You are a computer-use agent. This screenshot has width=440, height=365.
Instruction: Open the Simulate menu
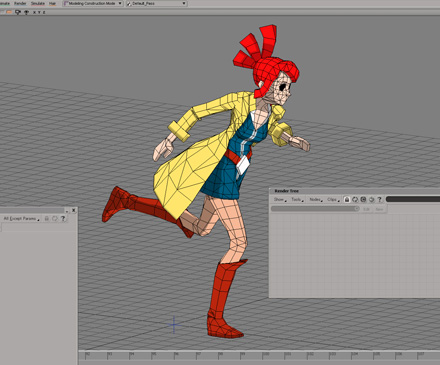click(38, 3)
